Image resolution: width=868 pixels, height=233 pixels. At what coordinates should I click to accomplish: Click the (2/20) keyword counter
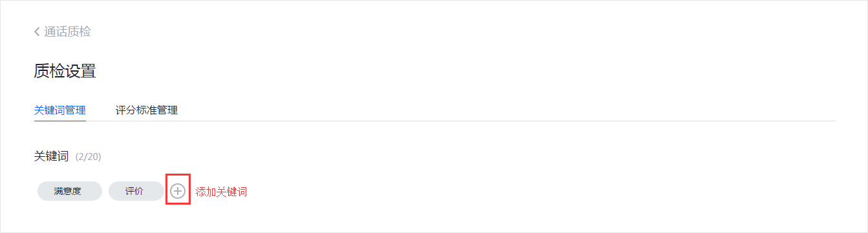click(x=88, y=157)
